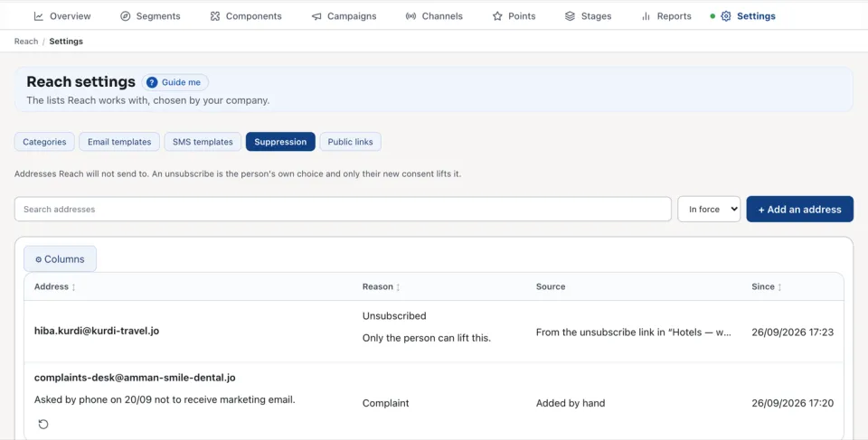Click the Settings breadcrumb text
This screenshot has height=440, width=868.
[66, 42]
